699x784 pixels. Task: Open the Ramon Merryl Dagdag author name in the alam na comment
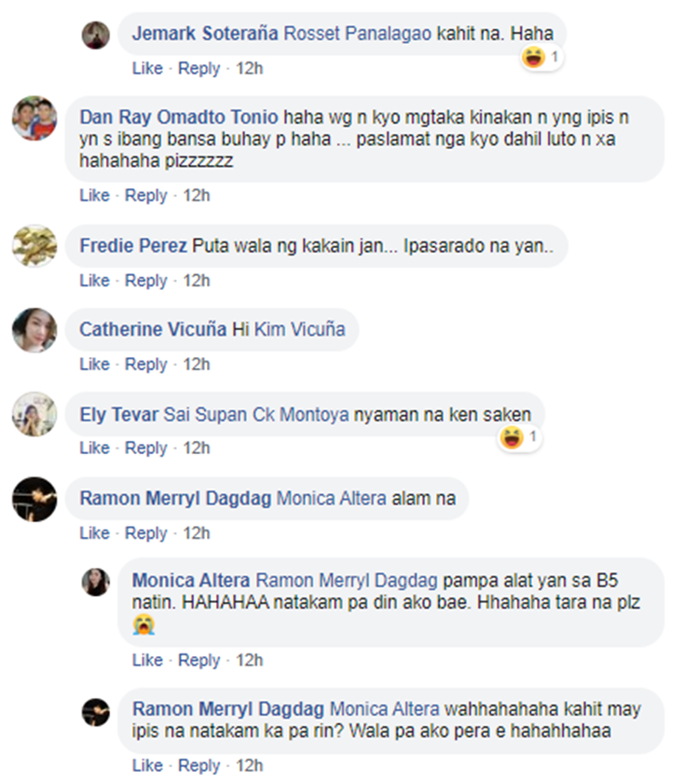(x=175, y=499)
